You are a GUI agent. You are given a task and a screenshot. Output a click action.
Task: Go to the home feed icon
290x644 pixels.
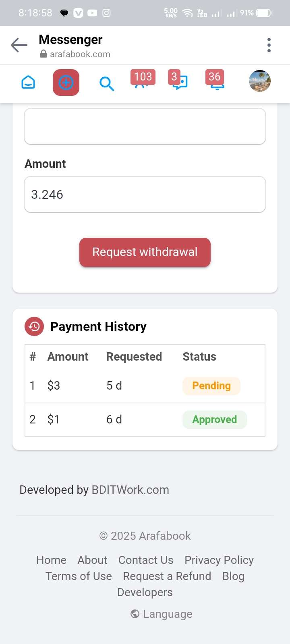[28, 83]
